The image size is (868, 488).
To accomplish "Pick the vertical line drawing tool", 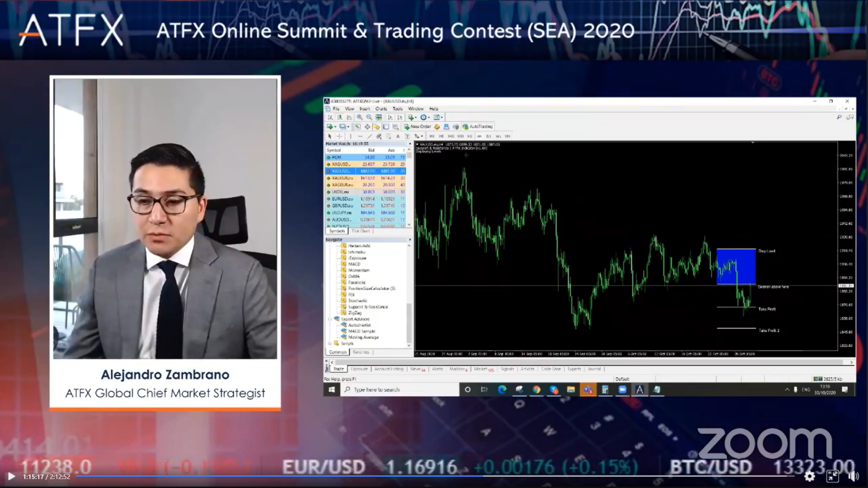I will click(351, 136).
